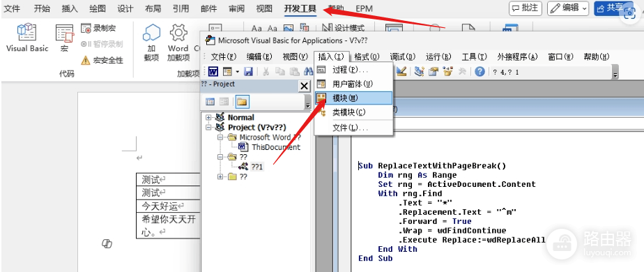Open Object Browser icon in VBA toolbar
Screen dimensions: 644x272
click(447, 72)
